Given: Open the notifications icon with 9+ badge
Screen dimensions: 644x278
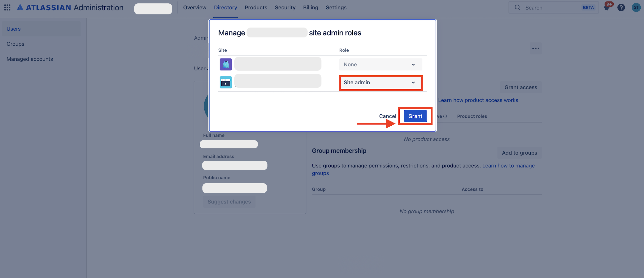Looking at the screenshot, I should tap(607, 7).
